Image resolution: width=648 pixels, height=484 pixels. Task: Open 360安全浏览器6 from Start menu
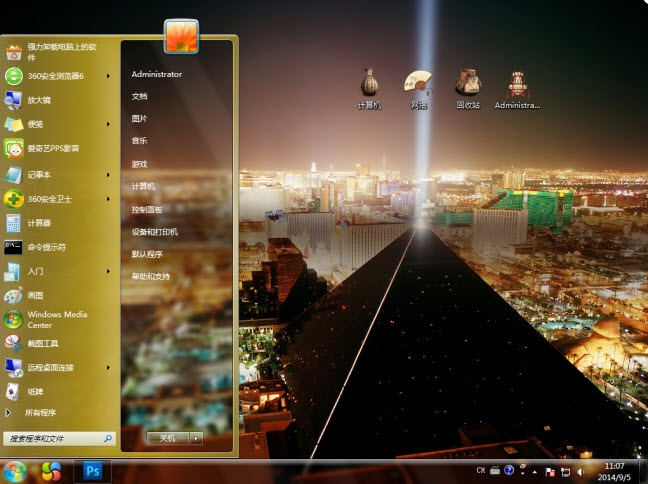55,76
